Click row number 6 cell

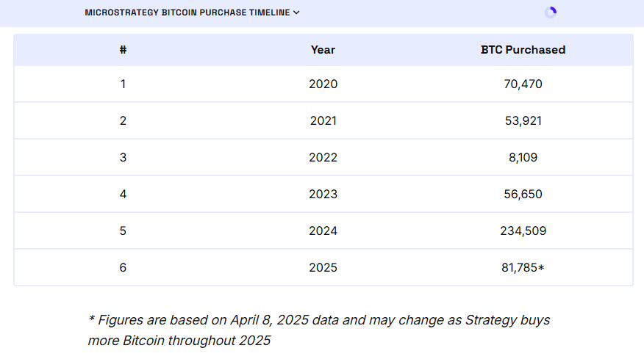pos(123,267)
